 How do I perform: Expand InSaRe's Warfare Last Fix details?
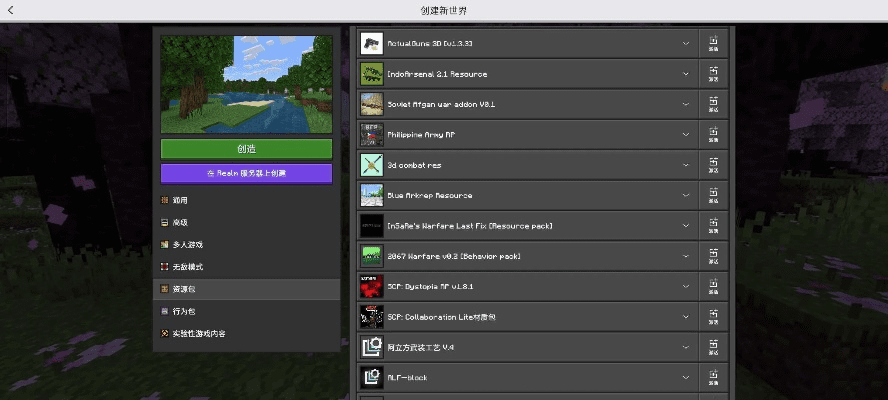(686, 225)
